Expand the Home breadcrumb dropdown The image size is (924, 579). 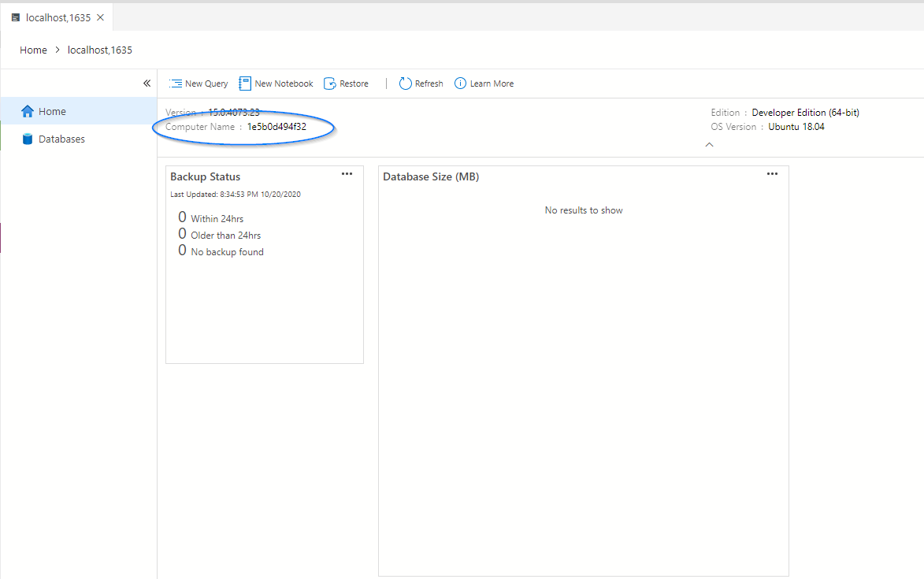[33, 50]
